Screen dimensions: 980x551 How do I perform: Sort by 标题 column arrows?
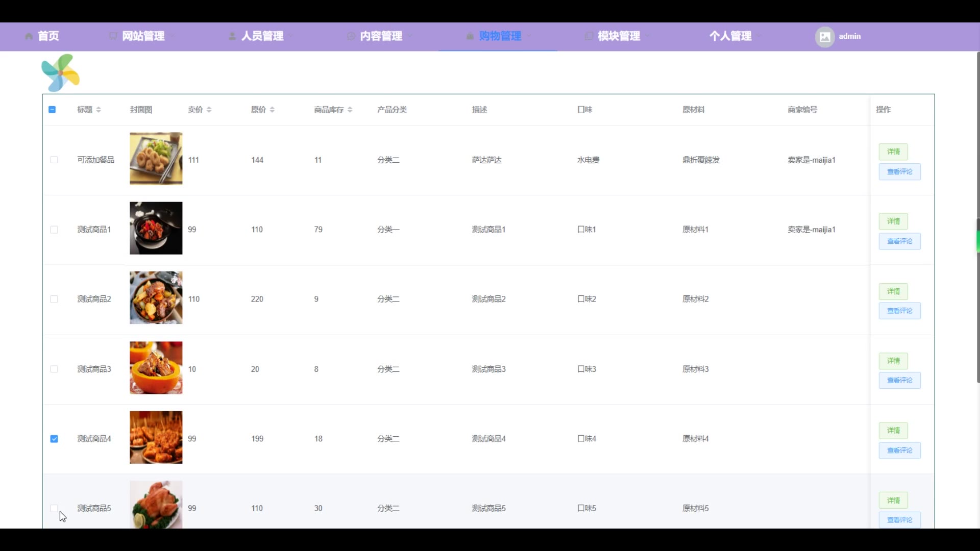click(x=99, y=110)
